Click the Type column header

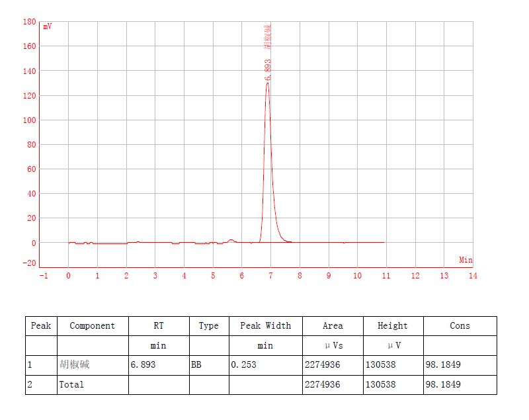tap(208, 325)
